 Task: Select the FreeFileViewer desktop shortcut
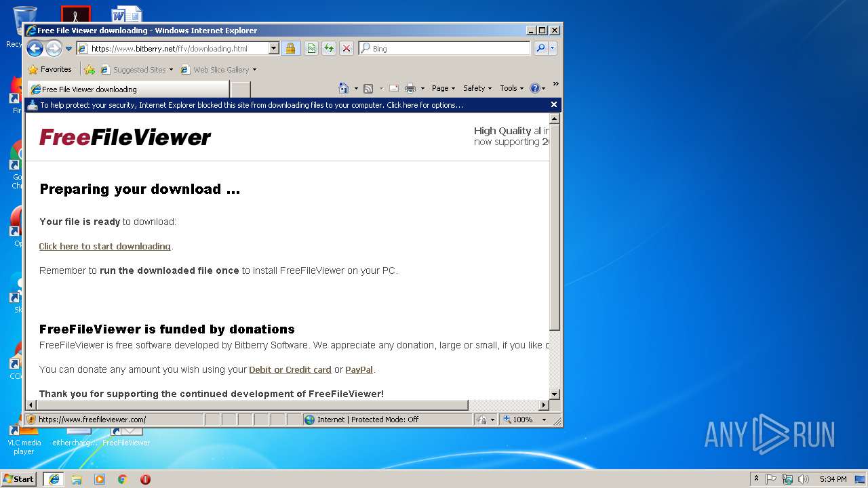tap(127, 436)
